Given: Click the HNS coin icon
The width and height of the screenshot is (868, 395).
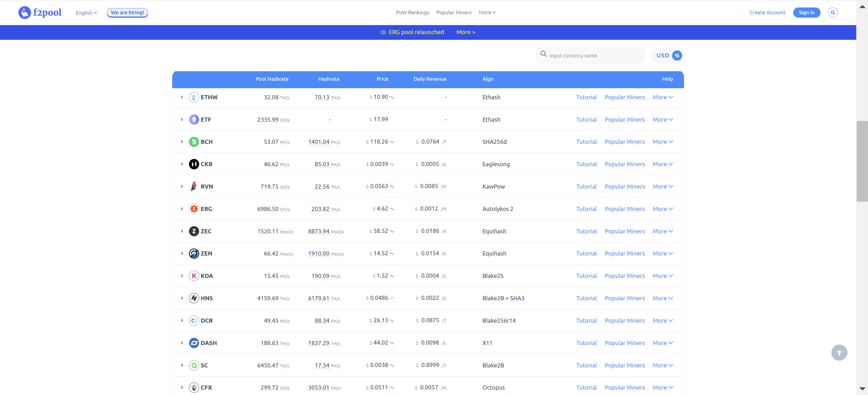Looking at the screenshot, I should click(x=194, y=298).
